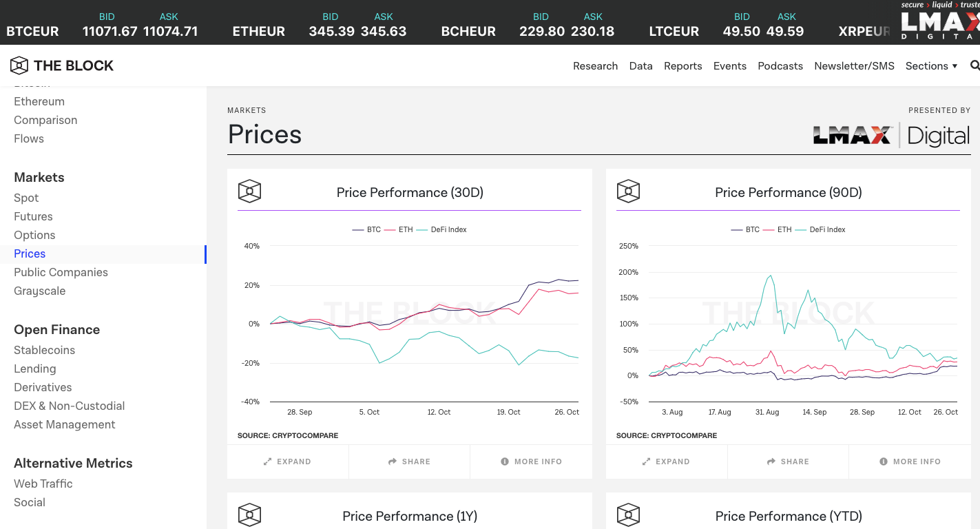Open Web Traffic under Alternative Metrics

[x=43, y=484]
